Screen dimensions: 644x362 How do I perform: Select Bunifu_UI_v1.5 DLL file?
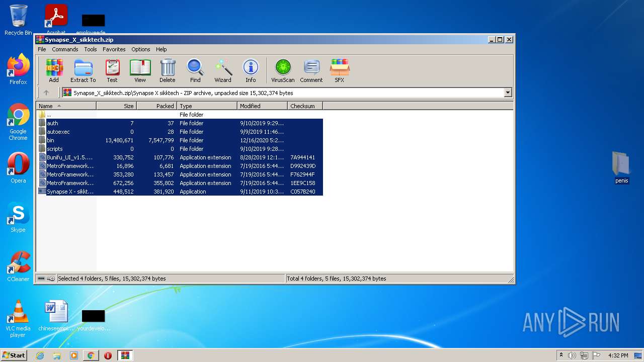[x=180, y=157]
